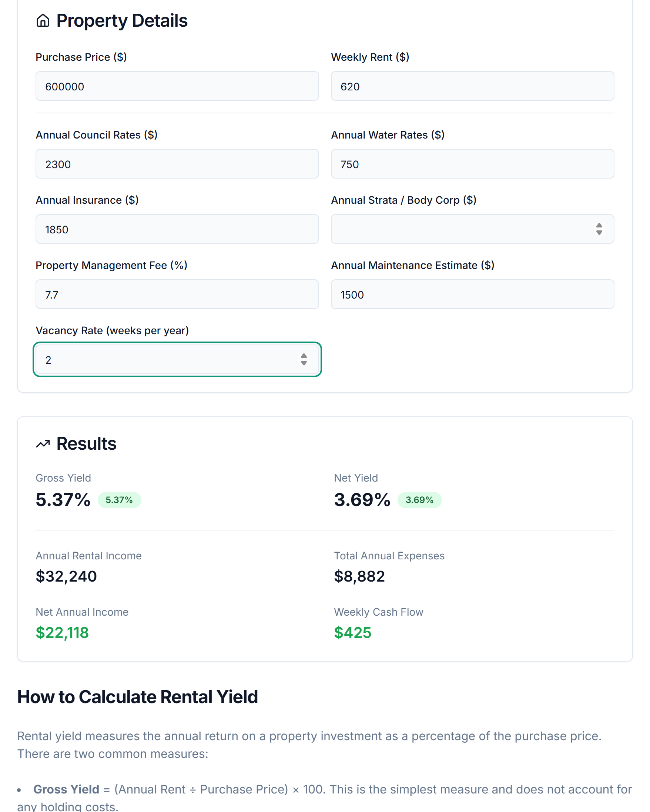This screenshot has height=812, width=650.
Task: Click the Net Annual Income $22,118 value
Action: click(x=62, y=633)
